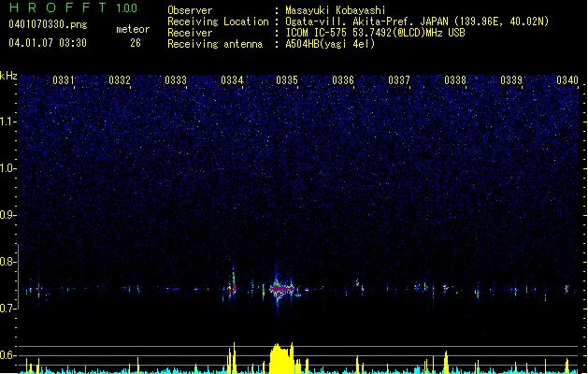
Task: Click the Receiving antenna label
Action: [215, 44]
